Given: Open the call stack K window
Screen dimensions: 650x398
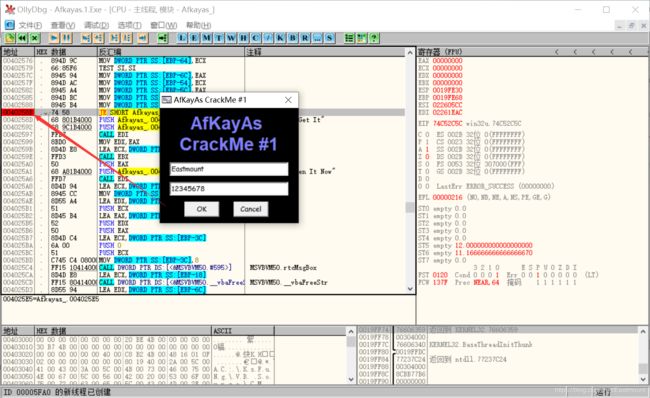Looking at the screenshot, I should tap(280, 38).
